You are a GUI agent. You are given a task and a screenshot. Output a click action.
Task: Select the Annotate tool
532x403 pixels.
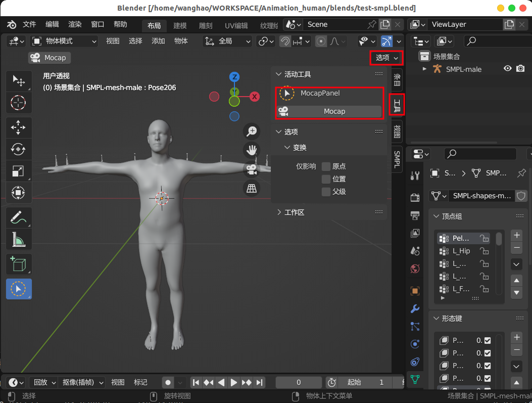[x=19, y=218]
